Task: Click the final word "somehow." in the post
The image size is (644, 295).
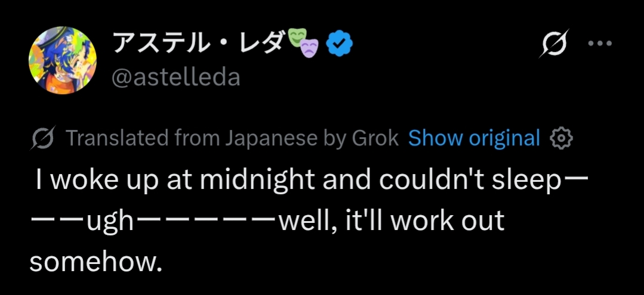Action: (x=95, y=261)
